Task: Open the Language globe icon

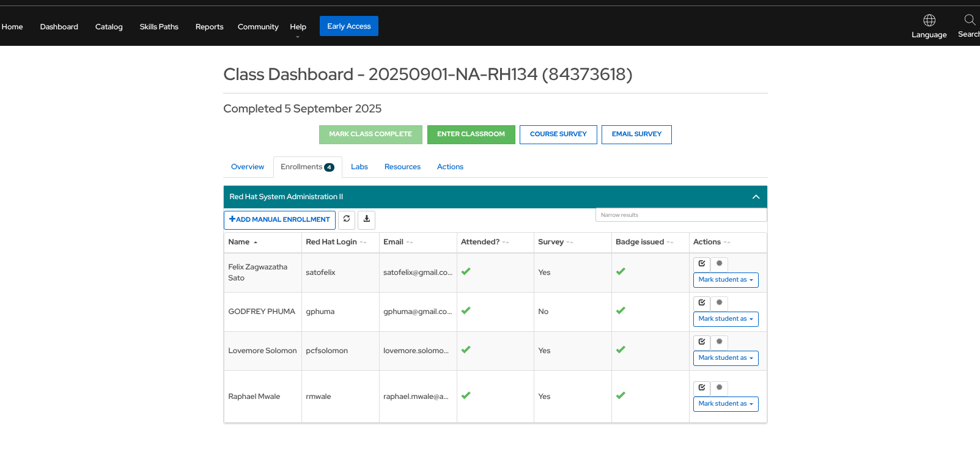Action: 929,21
